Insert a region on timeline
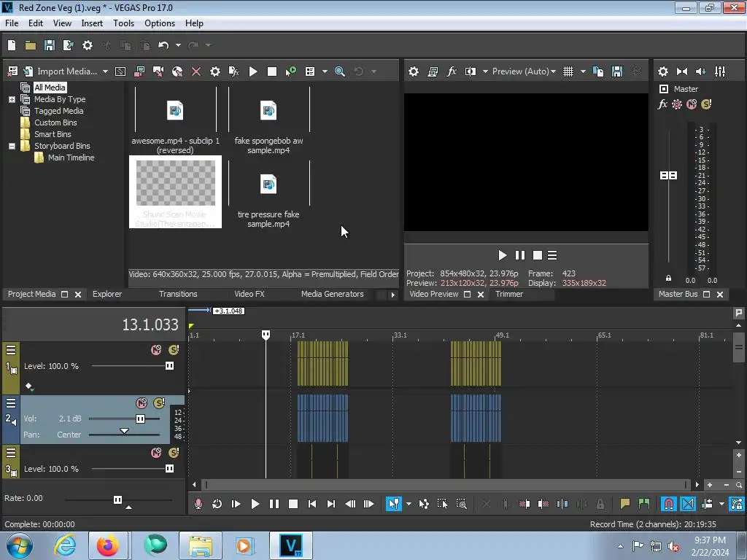 tap(644, 504)
